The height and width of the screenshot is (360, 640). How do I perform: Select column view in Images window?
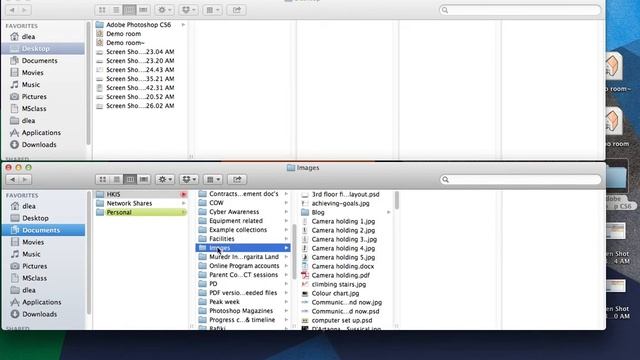tap(130, 180)
